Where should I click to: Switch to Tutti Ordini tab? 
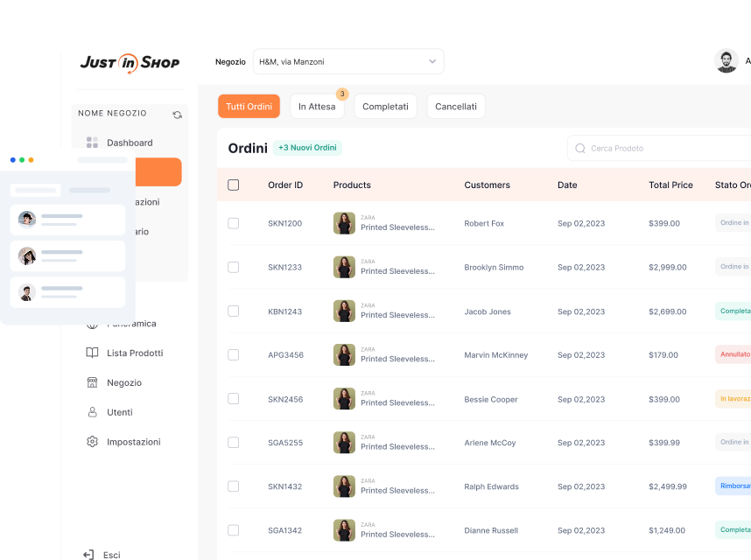coord(249,106)
